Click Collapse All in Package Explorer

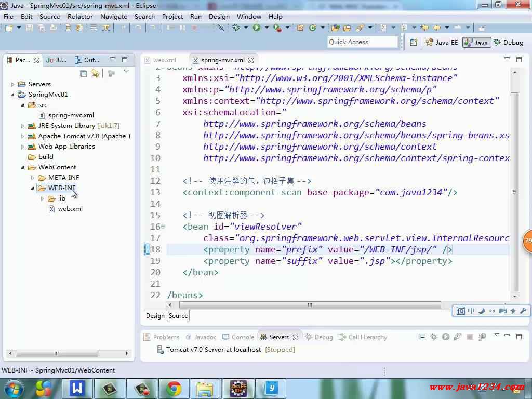(x=83, y=73)
